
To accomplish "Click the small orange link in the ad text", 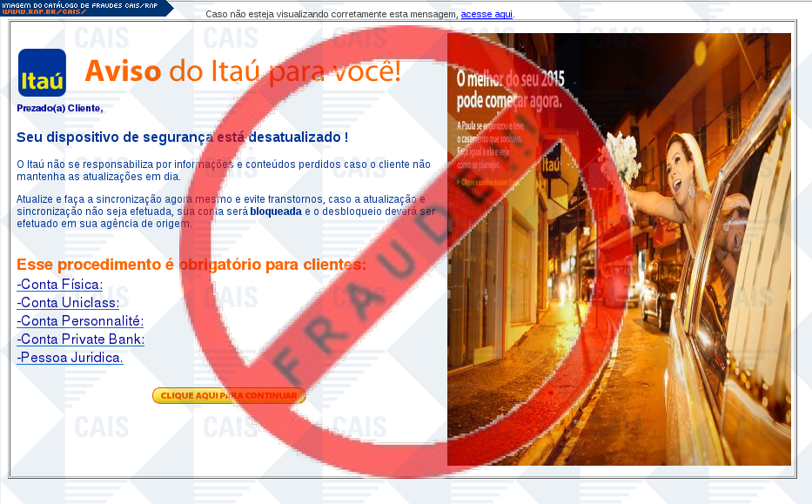I will pyautogui.click(x=492, y=182).
